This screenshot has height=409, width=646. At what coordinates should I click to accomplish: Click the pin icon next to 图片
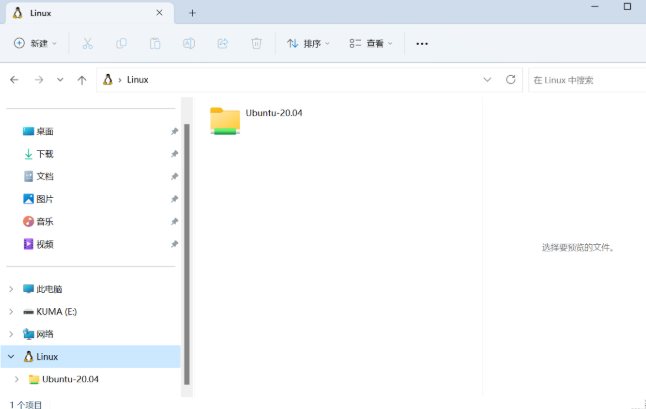point(174,199)
